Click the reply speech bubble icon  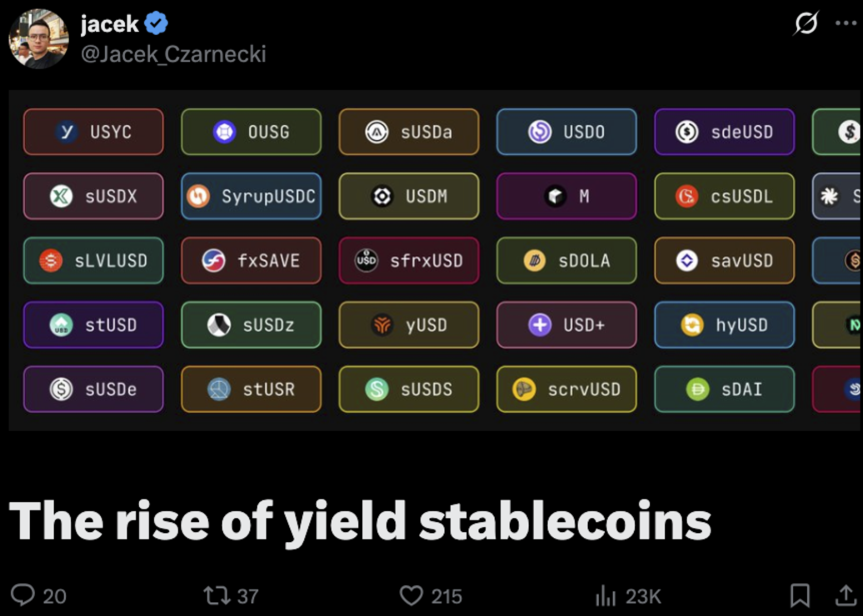[x=23, y=595]
